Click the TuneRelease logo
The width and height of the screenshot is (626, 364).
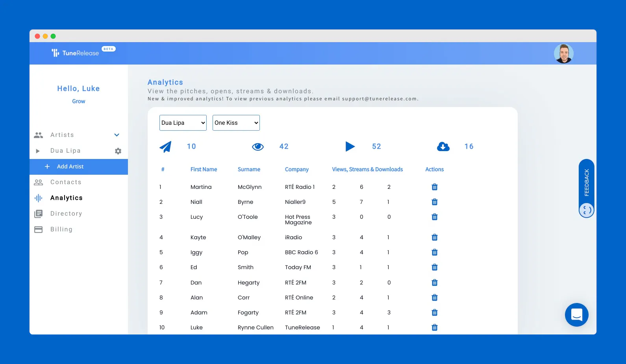point(75,53)
